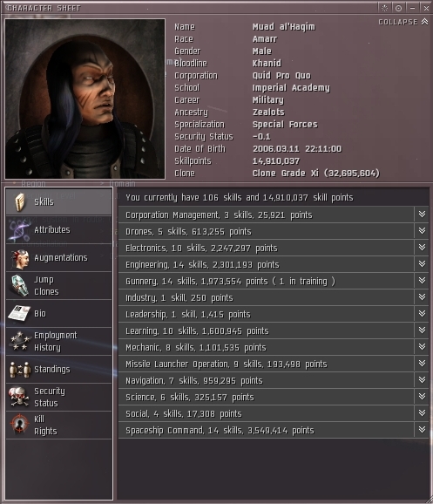Switch to the Attributes tab
This screenshot has height=504, width=433.
point(58,230)
